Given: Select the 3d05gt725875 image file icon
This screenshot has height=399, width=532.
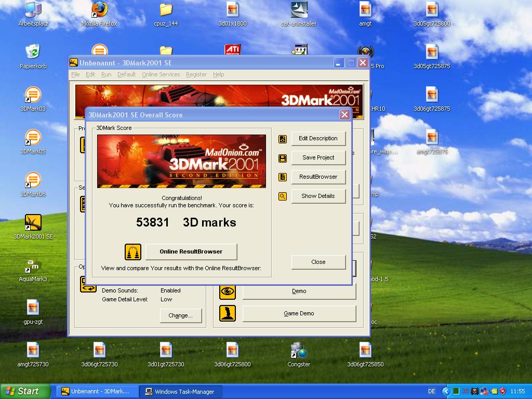Looking at the screenshot, I should click(x=432, y=56).
